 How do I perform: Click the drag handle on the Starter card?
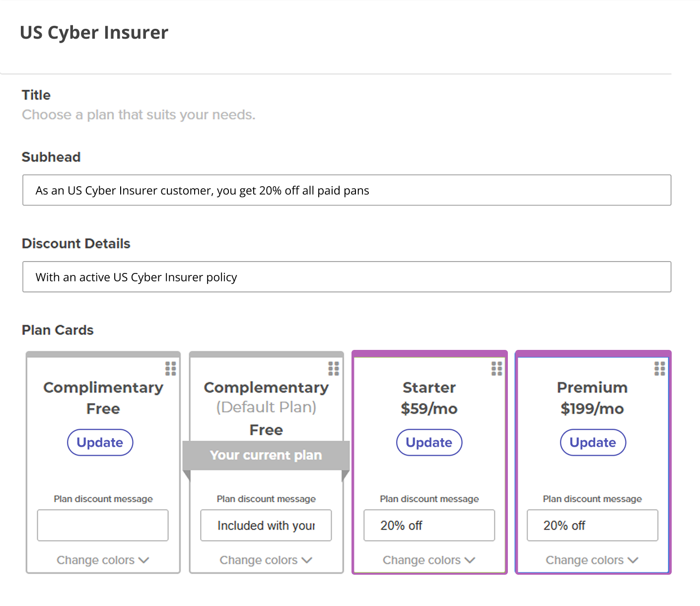click(x=496, y=368)
